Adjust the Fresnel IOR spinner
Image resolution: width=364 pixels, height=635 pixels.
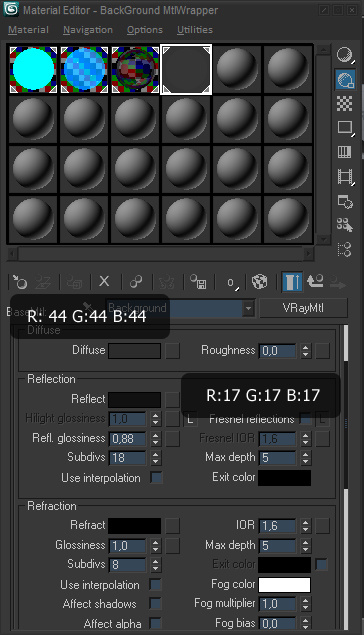306,439
